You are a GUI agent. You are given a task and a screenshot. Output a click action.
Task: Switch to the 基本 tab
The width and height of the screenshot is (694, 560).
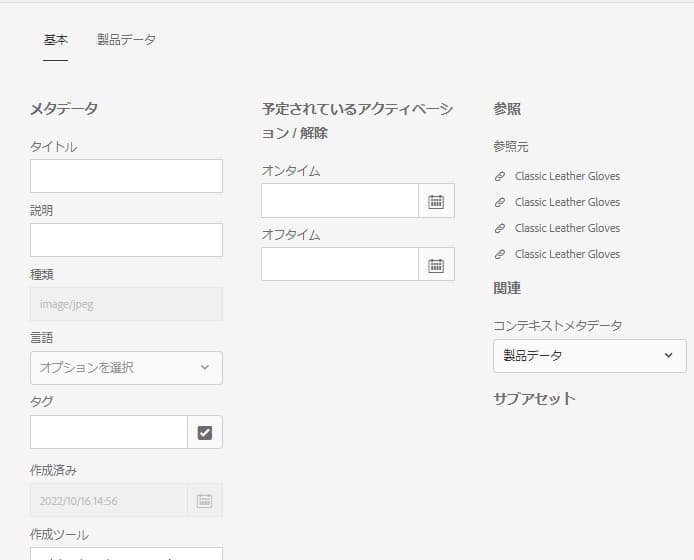point(56,40)
